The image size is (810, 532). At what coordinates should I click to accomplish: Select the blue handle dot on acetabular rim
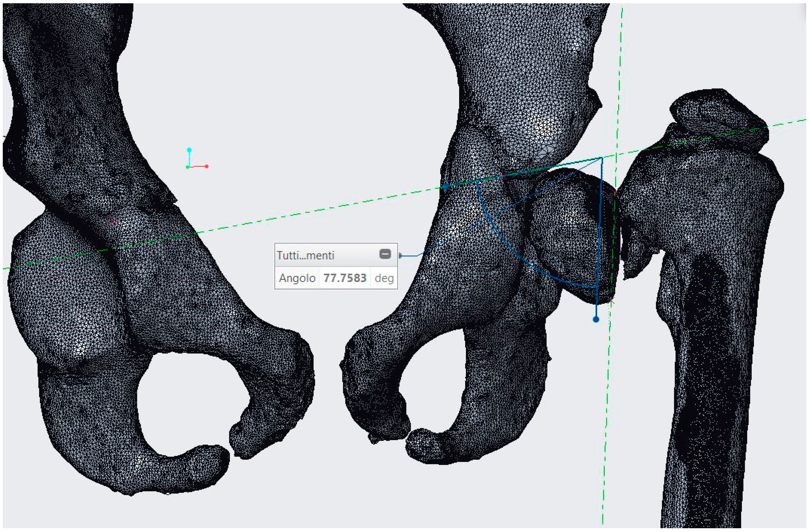[x=446, y=187]
